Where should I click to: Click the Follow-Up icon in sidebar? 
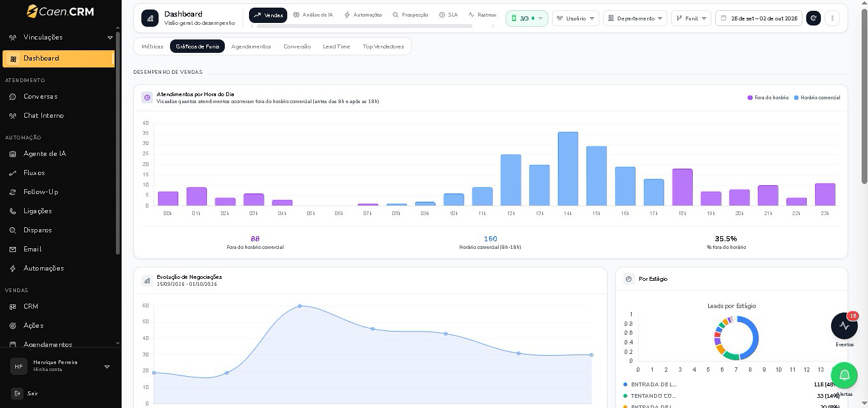(x=13, y=192)
